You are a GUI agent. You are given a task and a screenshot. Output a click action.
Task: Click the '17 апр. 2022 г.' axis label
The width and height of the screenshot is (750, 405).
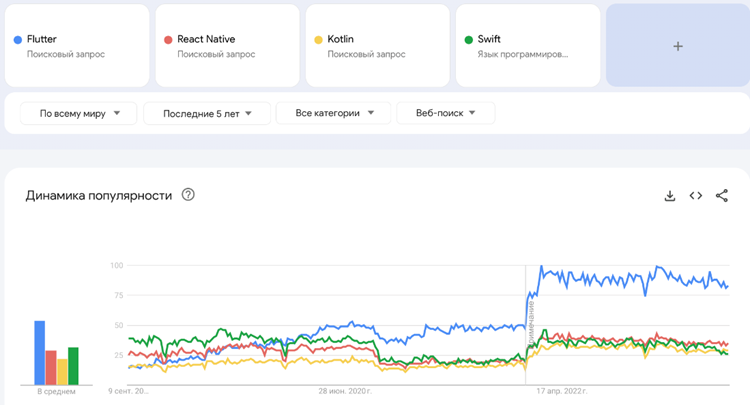tap(562, 391)
